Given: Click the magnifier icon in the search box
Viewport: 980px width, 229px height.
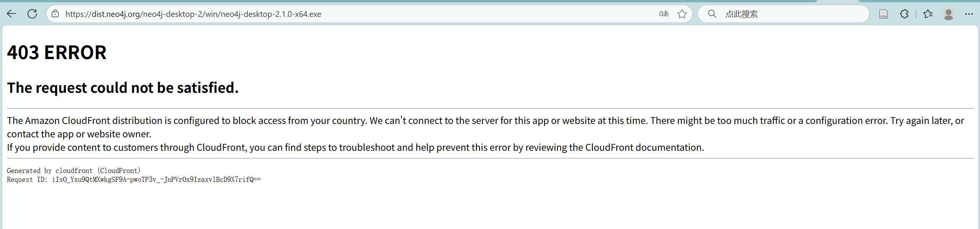Looking at the screenshot, I should pos(712,14).
